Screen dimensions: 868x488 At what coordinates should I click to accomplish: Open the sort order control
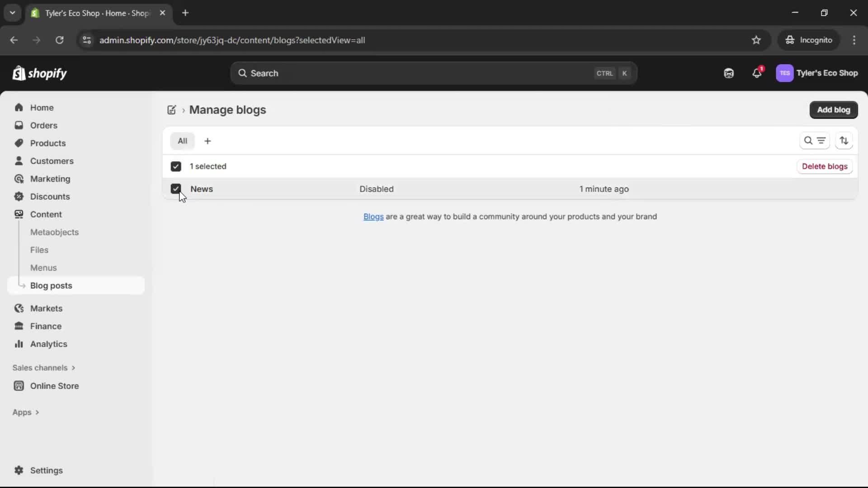pos(844,141)
